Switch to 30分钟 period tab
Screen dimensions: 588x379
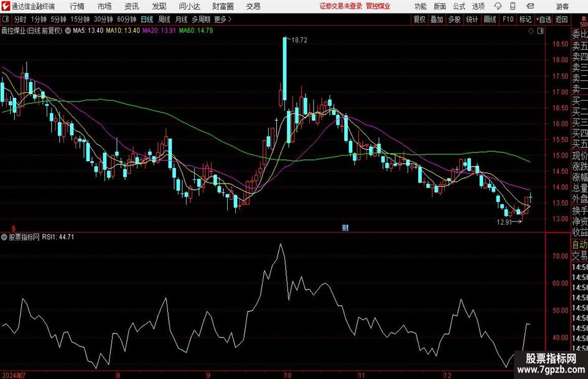[x=103, y=19]
